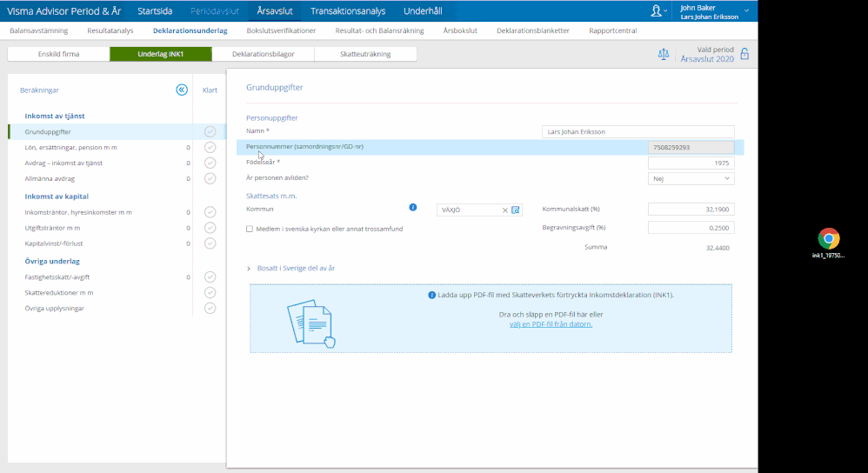Toggle Klart for Fastighetsskatt/-avgift

pos(210,277)
